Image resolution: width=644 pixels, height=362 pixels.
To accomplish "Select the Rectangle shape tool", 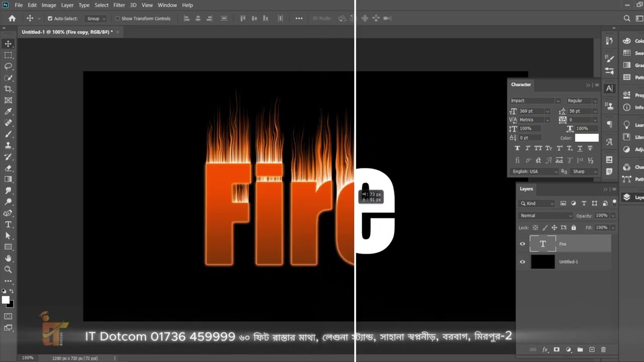I will coord(8,247).
